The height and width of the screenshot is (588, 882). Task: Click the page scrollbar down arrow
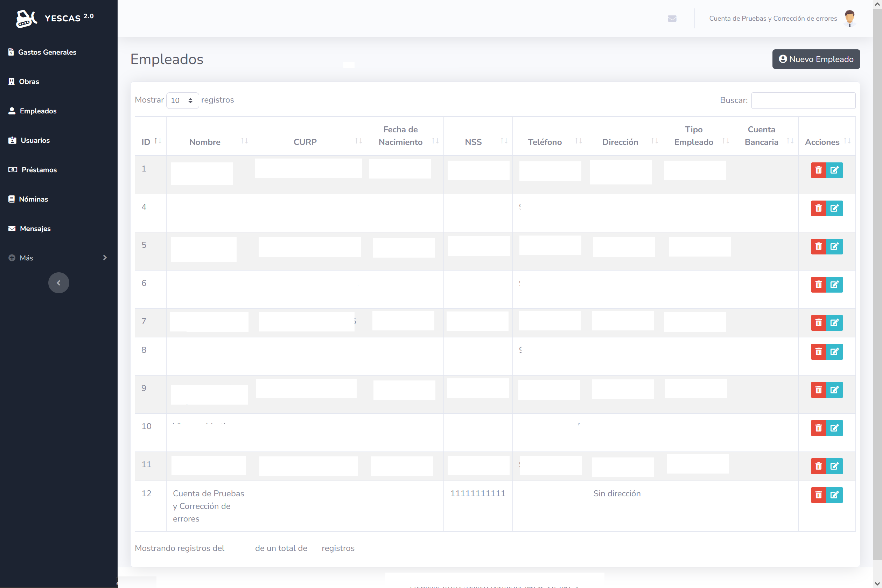tap(877, 583)
